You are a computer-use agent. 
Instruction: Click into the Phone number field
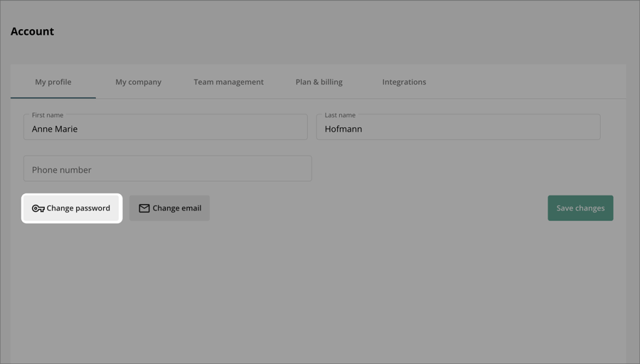pyautogui.click(x=168, y=168)
